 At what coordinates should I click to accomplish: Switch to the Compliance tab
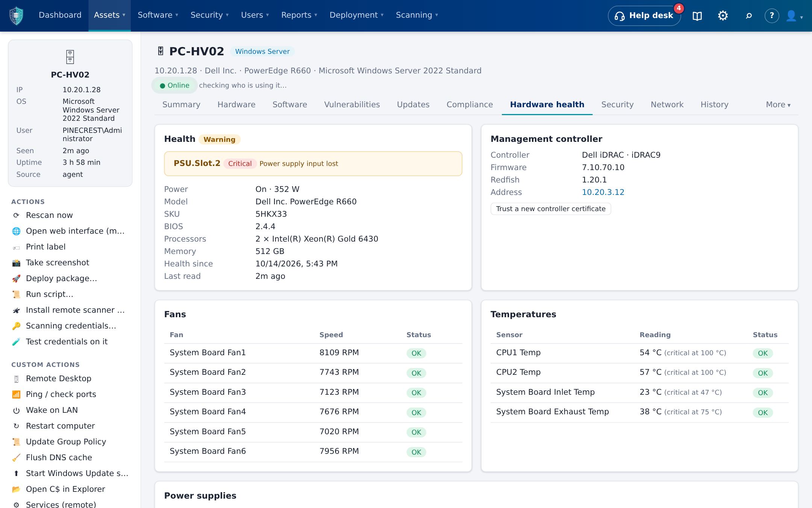470,105
